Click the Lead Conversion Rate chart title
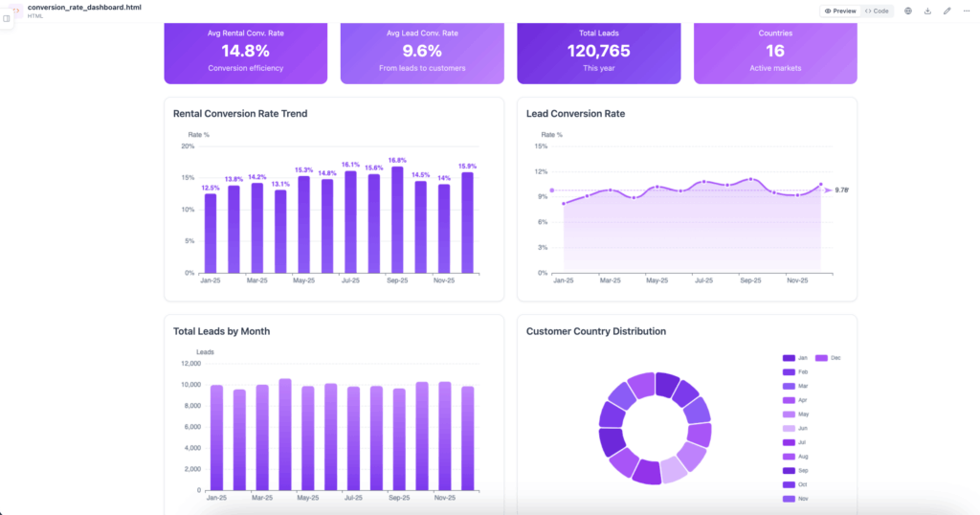This screenshot has height=515, width=980. pyautogui.click(x=575, y=114)
